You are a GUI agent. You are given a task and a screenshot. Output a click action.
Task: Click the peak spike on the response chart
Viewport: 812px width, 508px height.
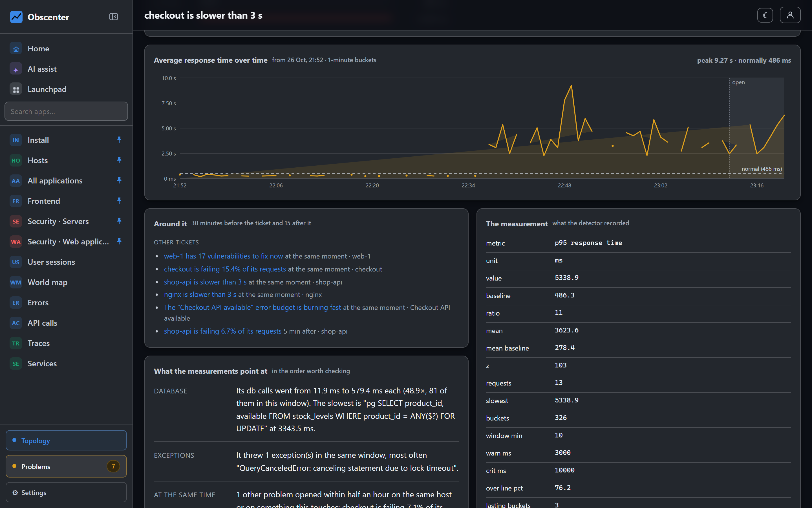click(571, 86)
